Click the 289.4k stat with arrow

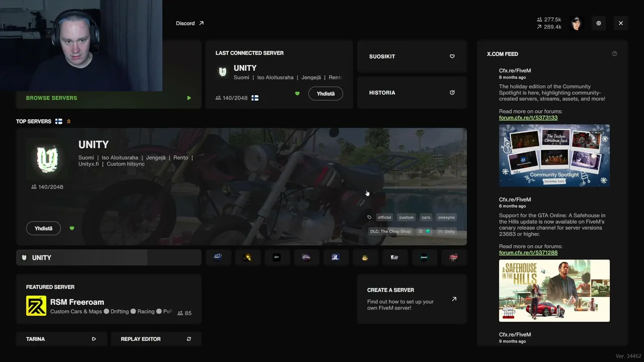click(549, 27)
